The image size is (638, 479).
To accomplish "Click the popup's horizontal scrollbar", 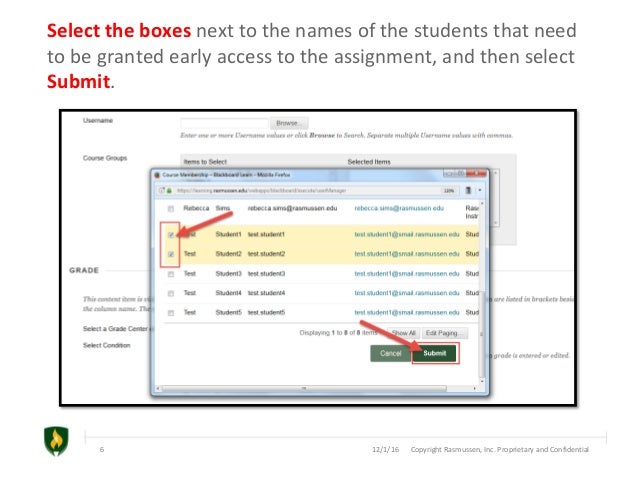I will tap(304, 389).
